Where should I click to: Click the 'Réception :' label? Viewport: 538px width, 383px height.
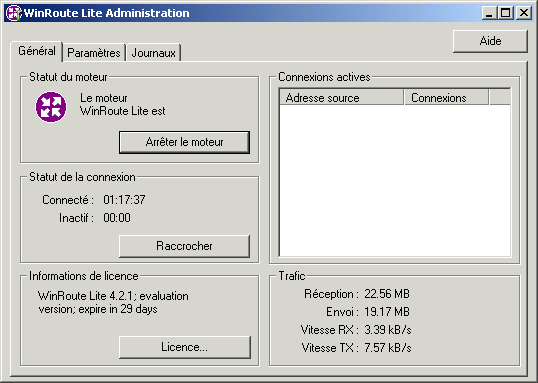(331, 294)
